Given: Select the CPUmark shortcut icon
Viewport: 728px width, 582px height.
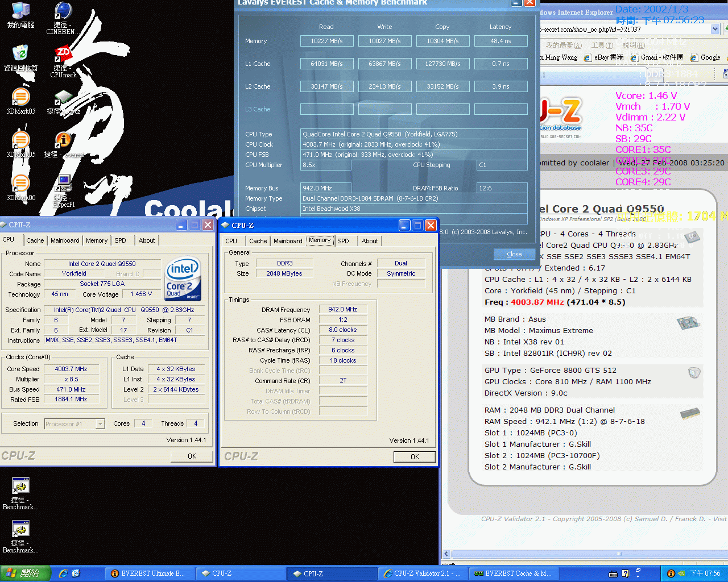Looking at the screenshot, I should coord(63,61).
